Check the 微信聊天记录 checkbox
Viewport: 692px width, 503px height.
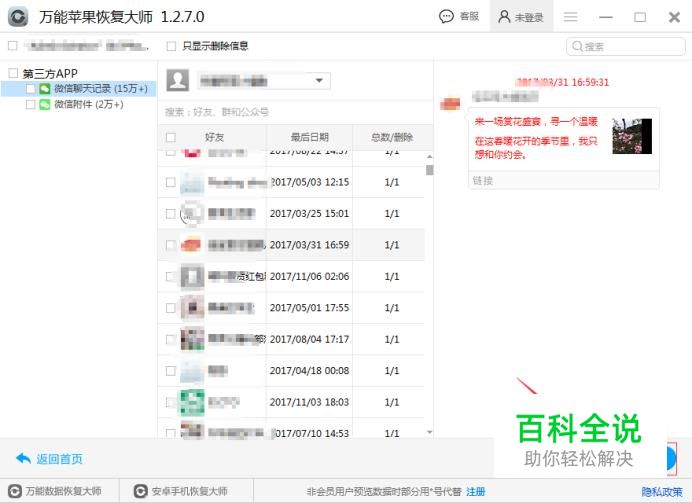[30, 89]
